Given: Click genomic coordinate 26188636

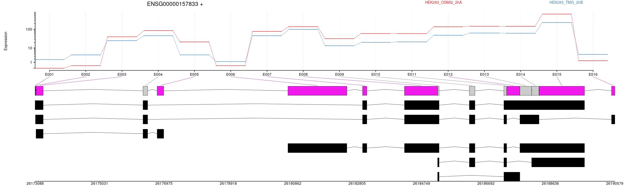Looking at the screenshot, I should [x=550, y=184].
